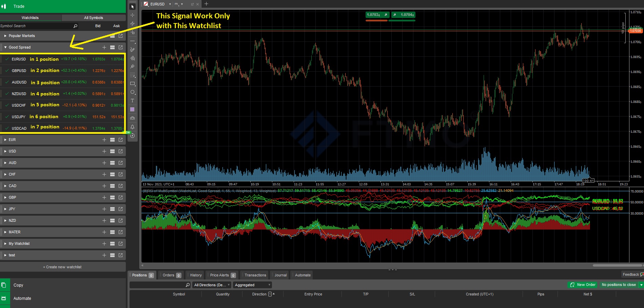Select the purple color swatch tool
Viewport: 644px width, 308px height.
[x=132, y=109]
